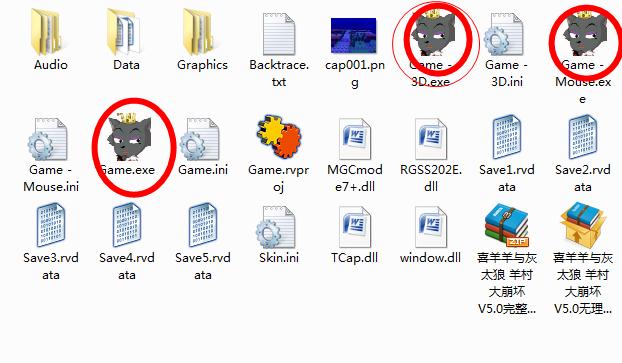
Task: Click the 'window.dll' file name text
Action: pos(430,257)
